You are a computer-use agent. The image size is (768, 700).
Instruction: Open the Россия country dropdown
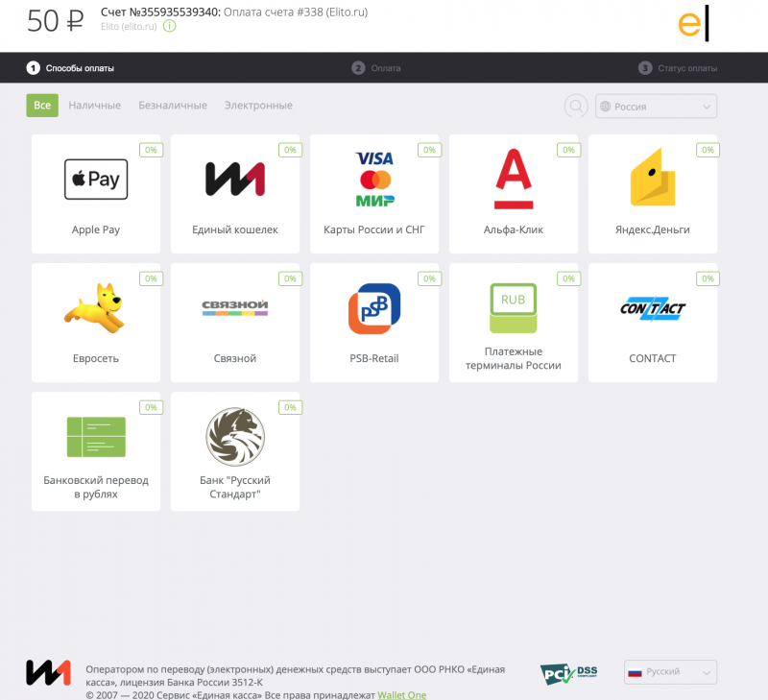pyautogui.click(x=657, y=107)
